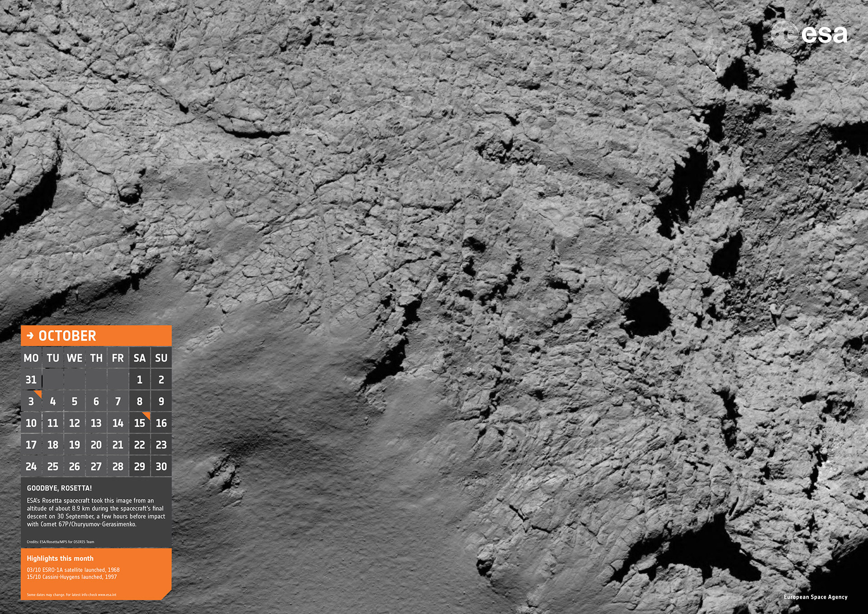
Task: Click the orange arrow icon beside OCTOBER
Action: click(x=30, y=336)
